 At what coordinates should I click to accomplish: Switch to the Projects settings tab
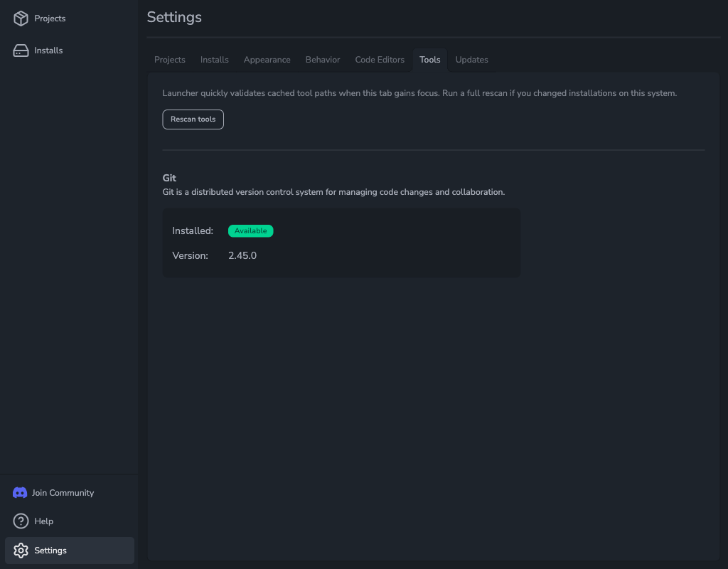(169, 60)
